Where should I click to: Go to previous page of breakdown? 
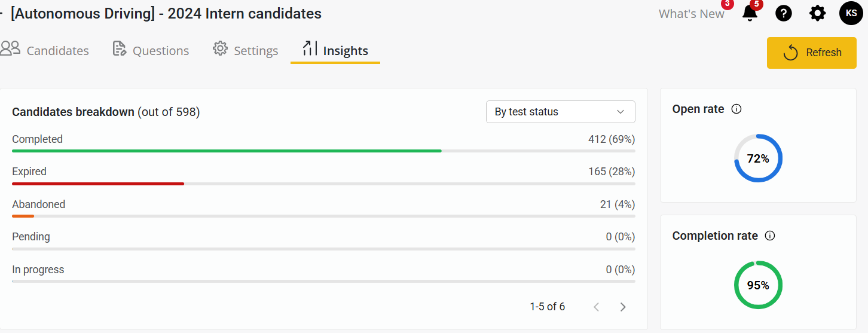[596, 307]
